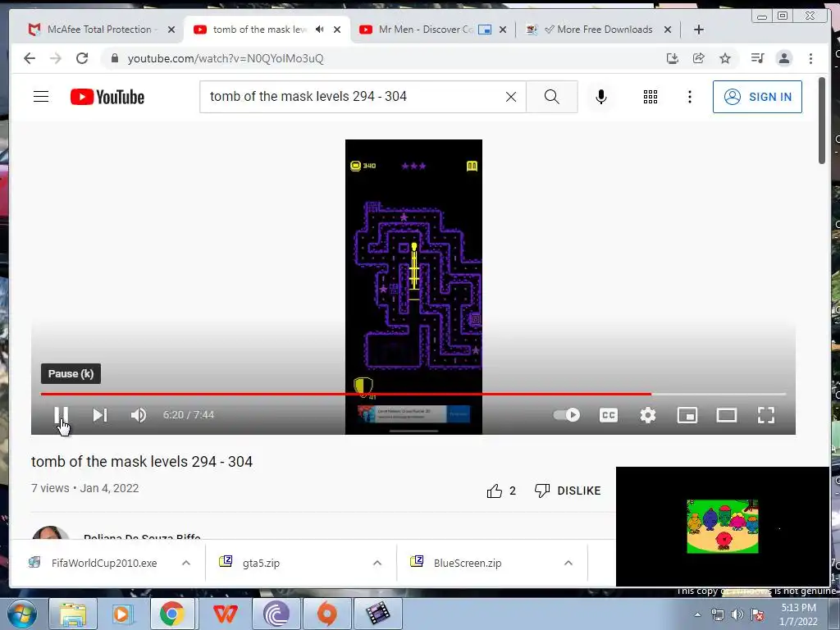Click the video title text 'tomb of the mask levels 294 - 304'
The height and width of the screenshot is (630, 840).
click(x=142, y=461)
